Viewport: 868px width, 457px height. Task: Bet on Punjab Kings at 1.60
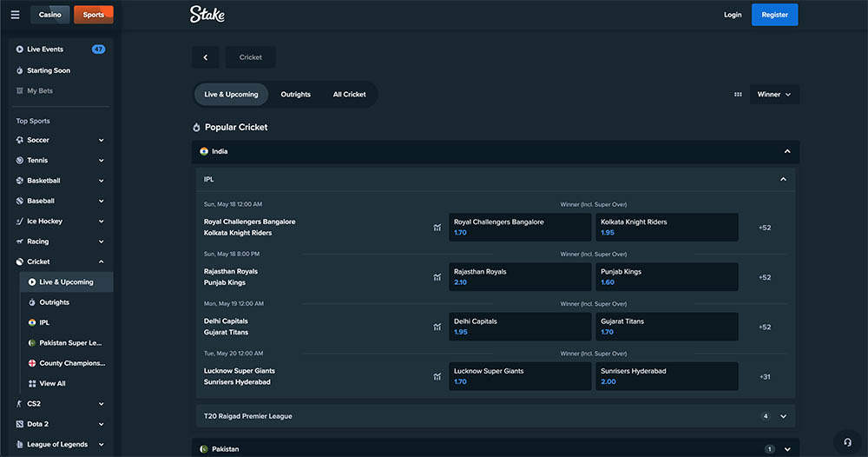pyautogui.click(x=667, y=277)
